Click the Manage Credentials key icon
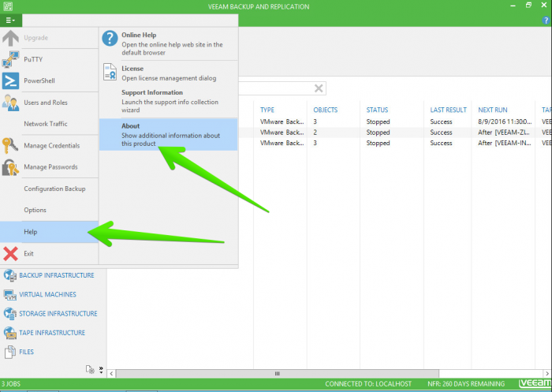Screen dimensions: 552x392 9,145
